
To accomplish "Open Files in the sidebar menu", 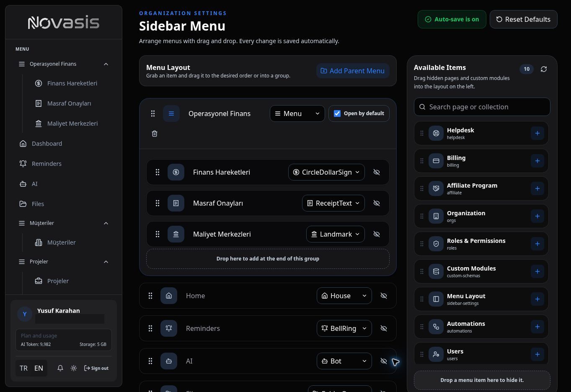I will (x=64, y=204).
